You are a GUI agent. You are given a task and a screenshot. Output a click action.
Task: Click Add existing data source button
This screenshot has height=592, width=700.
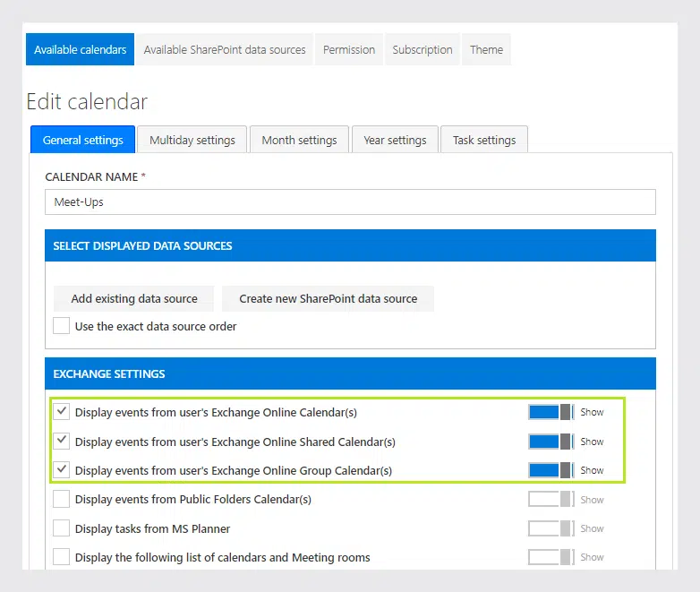click(x=134, y=298)
